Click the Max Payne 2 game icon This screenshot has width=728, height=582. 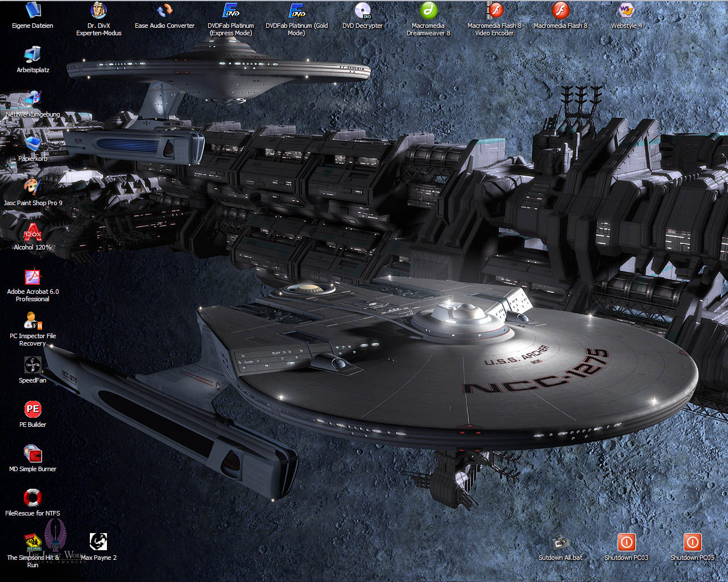tap(98, 543)
